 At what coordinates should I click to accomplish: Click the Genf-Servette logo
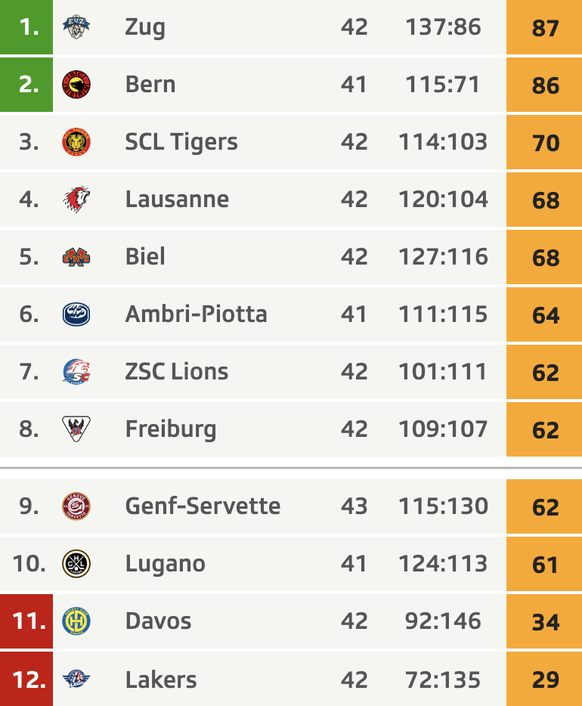(x=76, y=506)
